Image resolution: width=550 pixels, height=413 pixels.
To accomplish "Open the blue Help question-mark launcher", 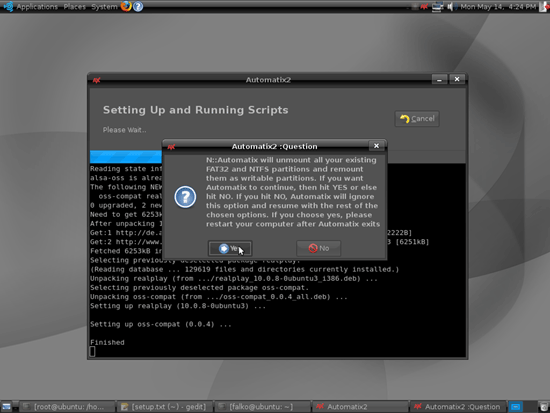I will point(138,6).
